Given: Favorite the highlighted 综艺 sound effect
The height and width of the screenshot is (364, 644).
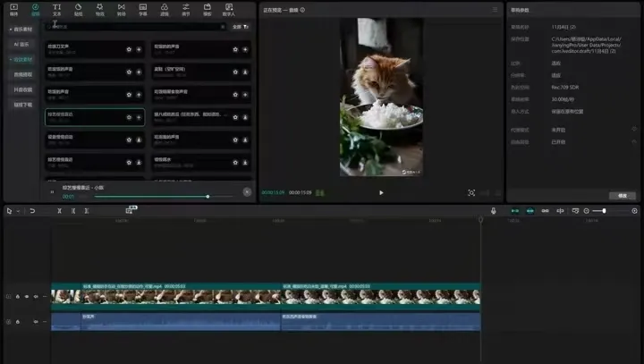Looking at the screenshot, I should coord(129,117).
